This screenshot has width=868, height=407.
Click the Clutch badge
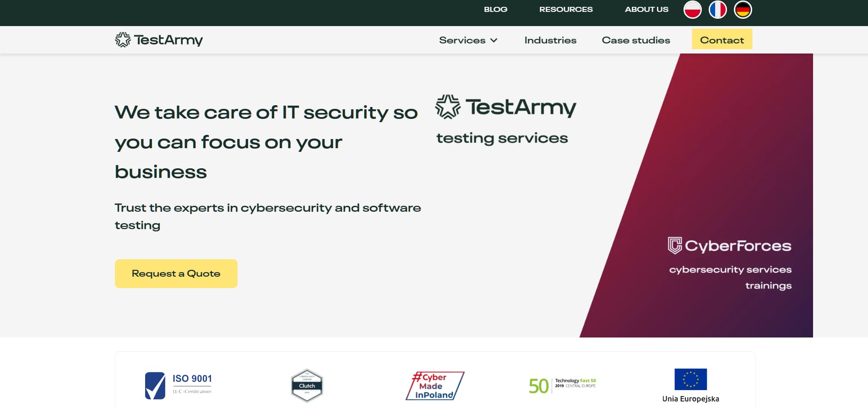tap(307, 386)
